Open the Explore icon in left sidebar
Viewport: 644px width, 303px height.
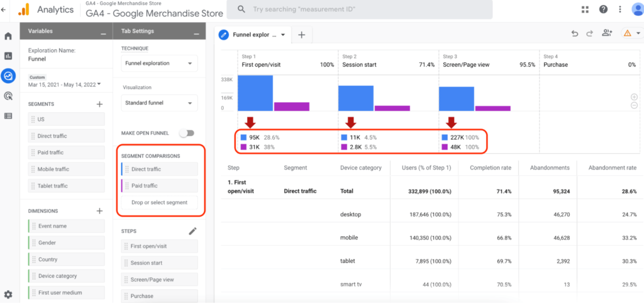8,76
